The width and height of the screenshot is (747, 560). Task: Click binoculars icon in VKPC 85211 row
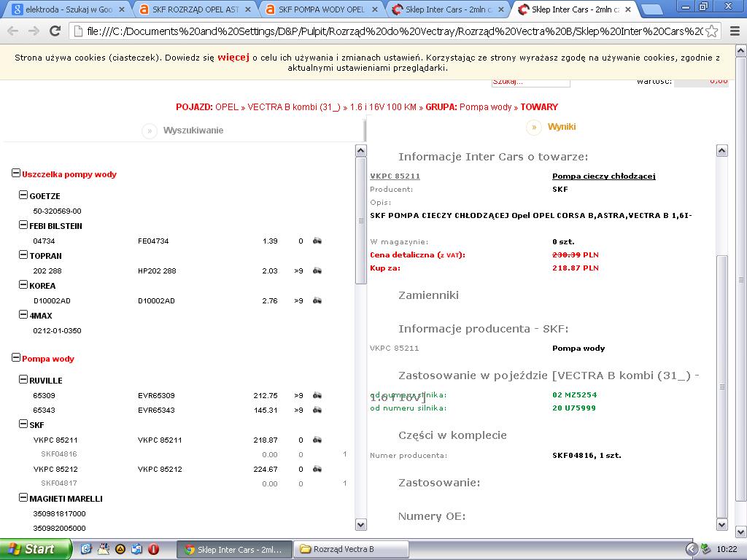click(317, 440)
